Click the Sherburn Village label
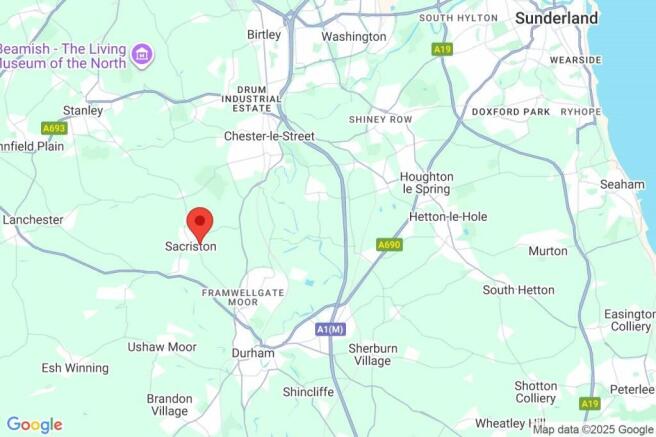 pos(373,355)
